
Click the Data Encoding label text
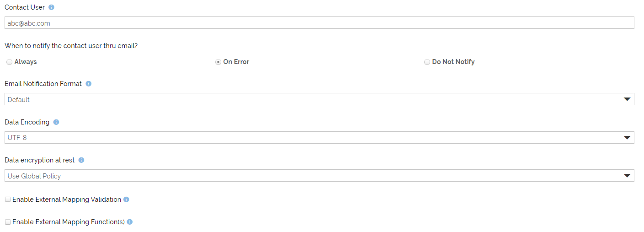click(27, 122)
